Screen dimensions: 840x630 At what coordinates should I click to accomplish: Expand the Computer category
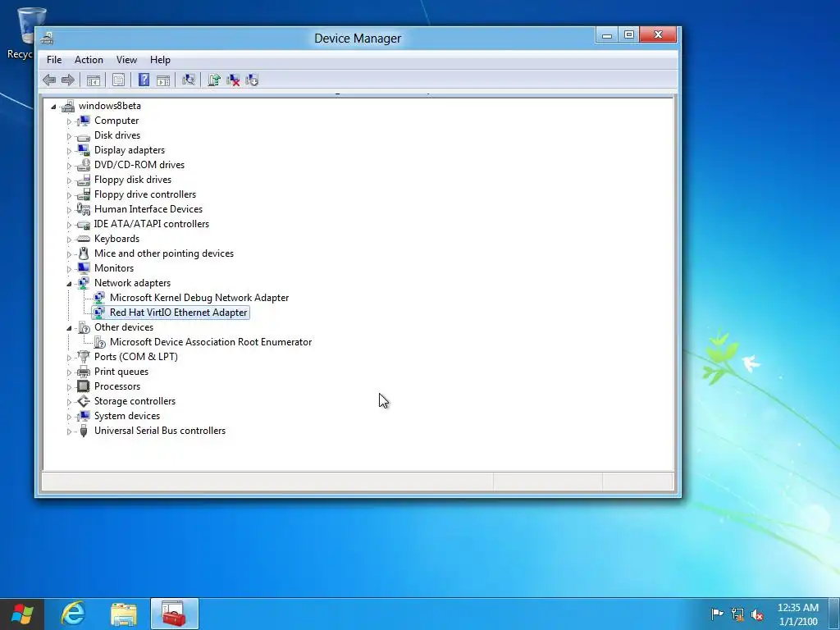[x=69, y=121]
